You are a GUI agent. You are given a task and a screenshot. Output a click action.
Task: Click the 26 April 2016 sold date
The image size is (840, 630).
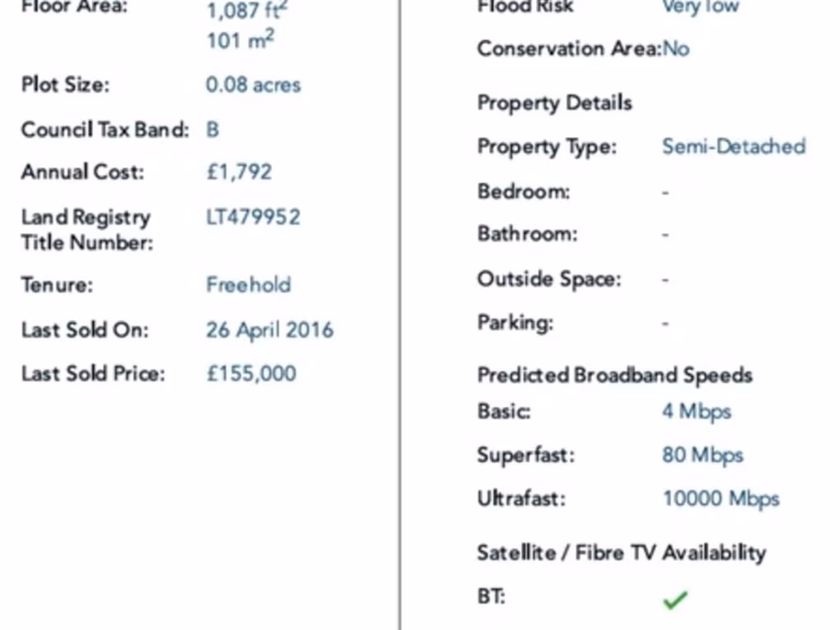pos(269,330)
